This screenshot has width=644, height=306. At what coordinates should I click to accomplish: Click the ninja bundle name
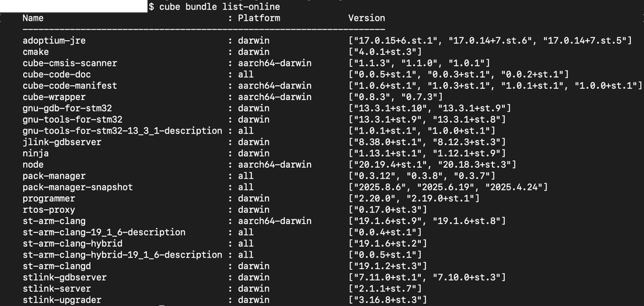coord(35,153)
